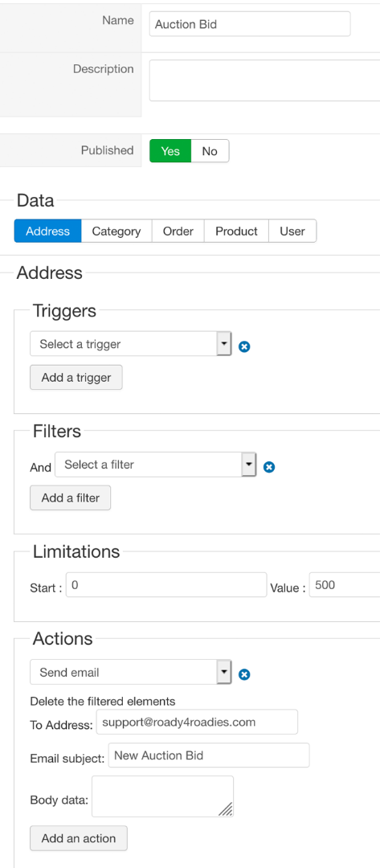This screenshot has width=380, height=868.
Task: Click the Add a trigger button
Action: pos(76,378)
